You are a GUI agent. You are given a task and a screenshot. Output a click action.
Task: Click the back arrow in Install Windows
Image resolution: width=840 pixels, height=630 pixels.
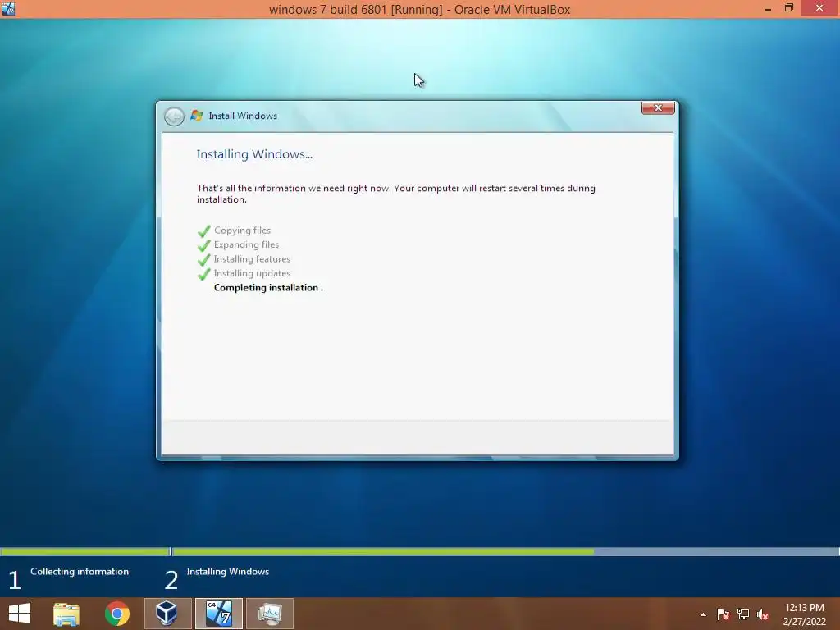[174, 116]
